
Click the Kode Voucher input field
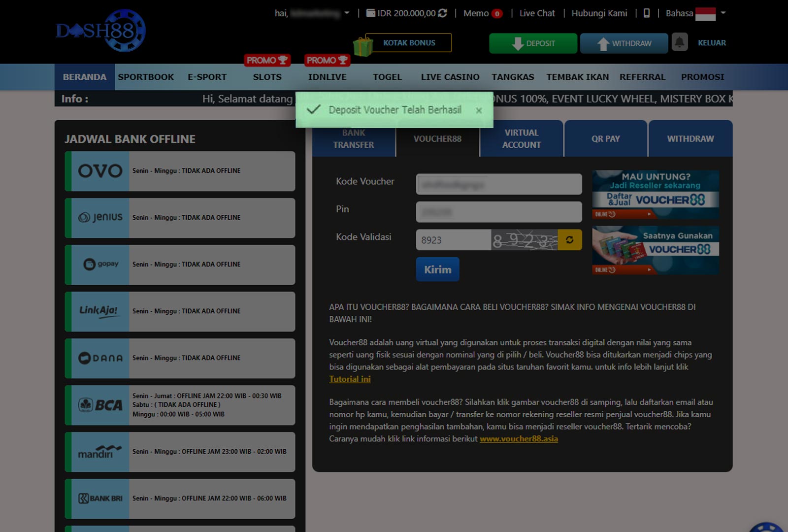click(x=498, y=184)
